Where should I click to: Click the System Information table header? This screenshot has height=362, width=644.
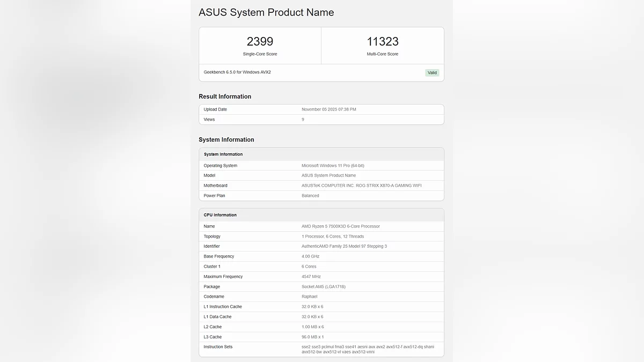coord(223,154)
